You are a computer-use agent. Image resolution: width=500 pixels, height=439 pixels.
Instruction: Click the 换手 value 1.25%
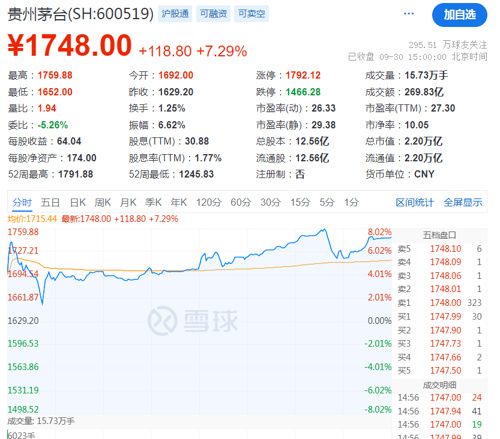coord(172,108)
